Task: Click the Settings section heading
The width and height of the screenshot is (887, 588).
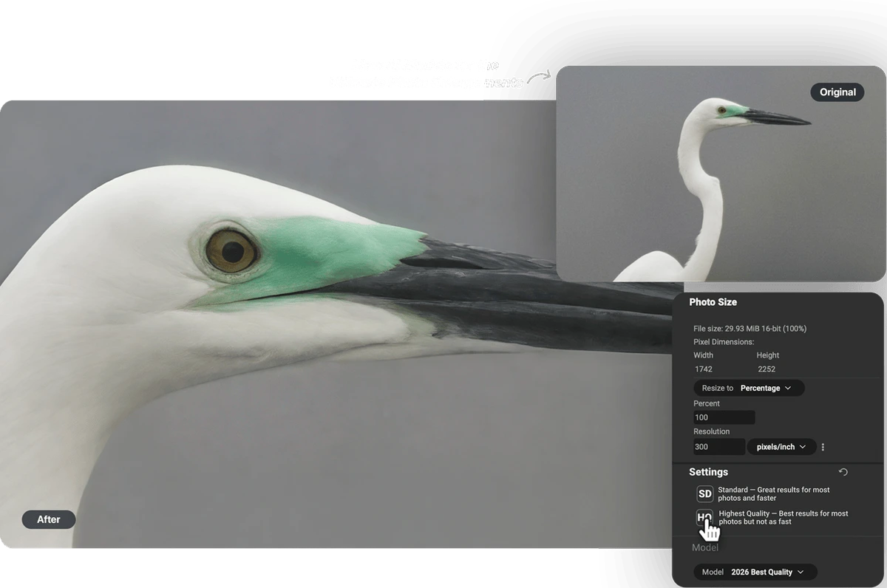Action: [708, 472]
